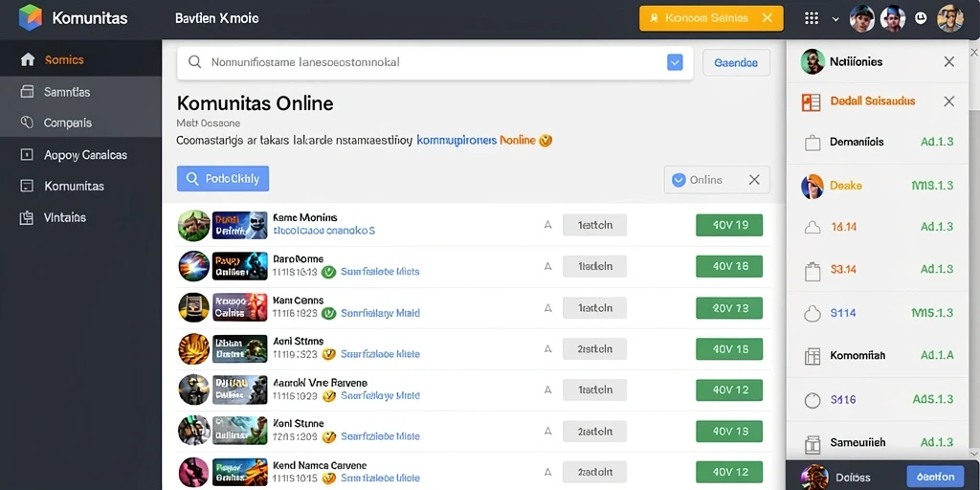Click the green 40V 15 button

[x=729, y=348]
